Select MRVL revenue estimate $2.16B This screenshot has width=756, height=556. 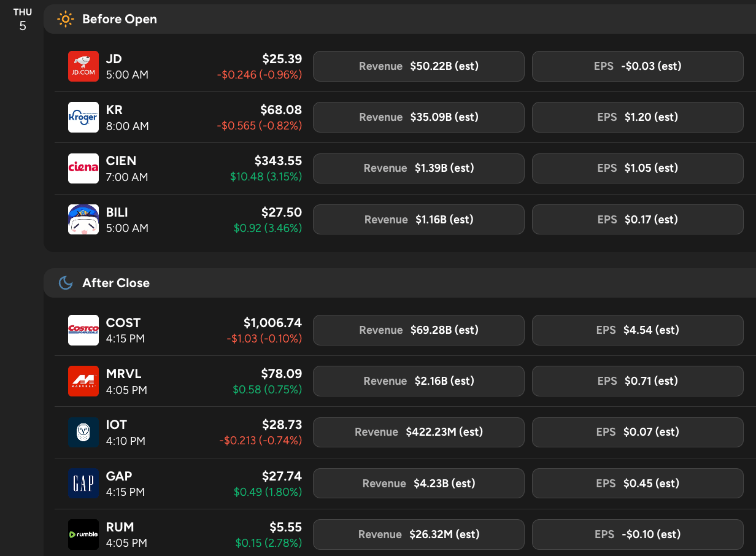click(x=418, y=381)
